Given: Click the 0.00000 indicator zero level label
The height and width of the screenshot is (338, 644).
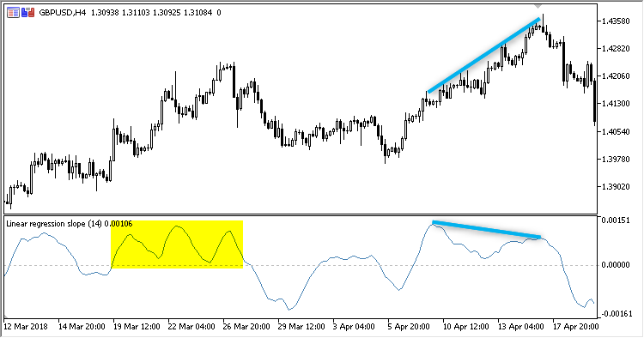Looking at the screenshot, I should (616, 265).
